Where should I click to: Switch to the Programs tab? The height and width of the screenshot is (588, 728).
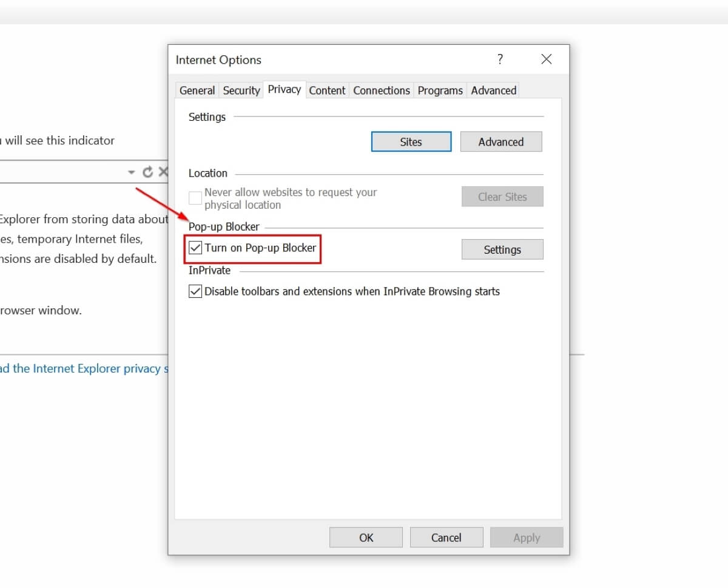440,90
